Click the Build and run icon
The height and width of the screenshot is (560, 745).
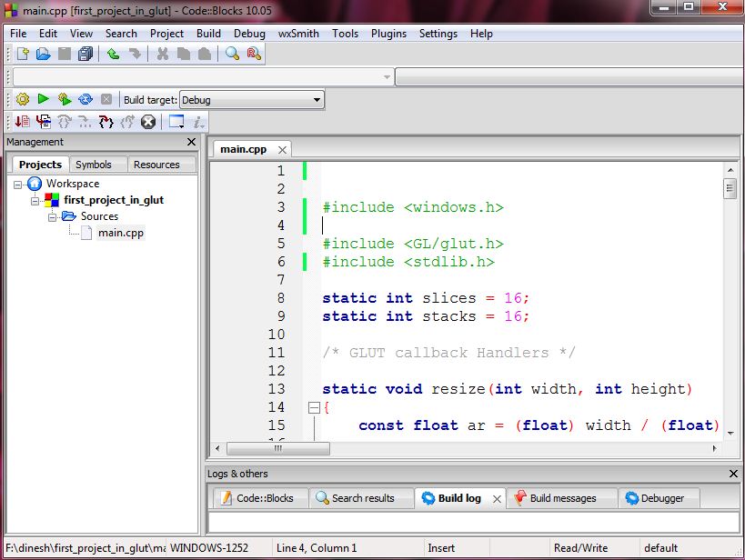(65, 99)
